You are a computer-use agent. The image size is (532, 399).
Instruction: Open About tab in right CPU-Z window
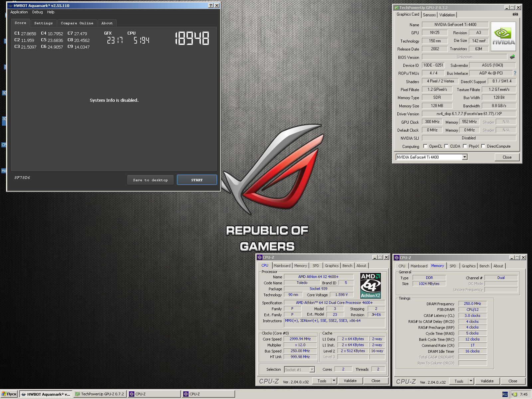498,266
